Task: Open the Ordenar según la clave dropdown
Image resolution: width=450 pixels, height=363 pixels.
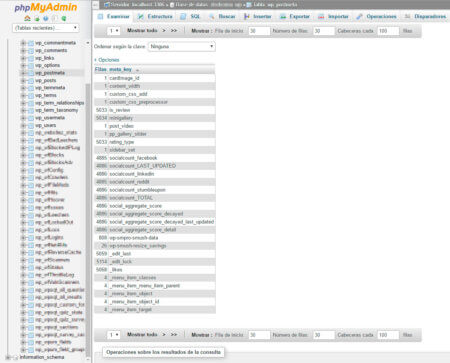Action: tap(182, 47)
